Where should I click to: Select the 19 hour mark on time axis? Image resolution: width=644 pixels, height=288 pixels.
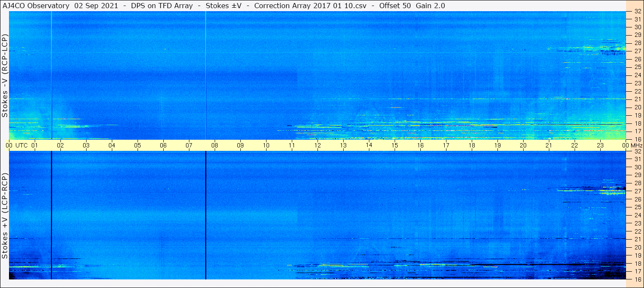[x=497, y=145]
